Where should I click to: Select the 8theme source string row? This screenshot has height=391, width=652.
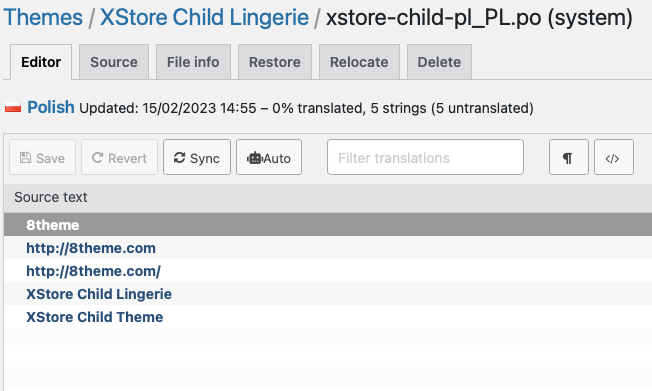point(328,225)
